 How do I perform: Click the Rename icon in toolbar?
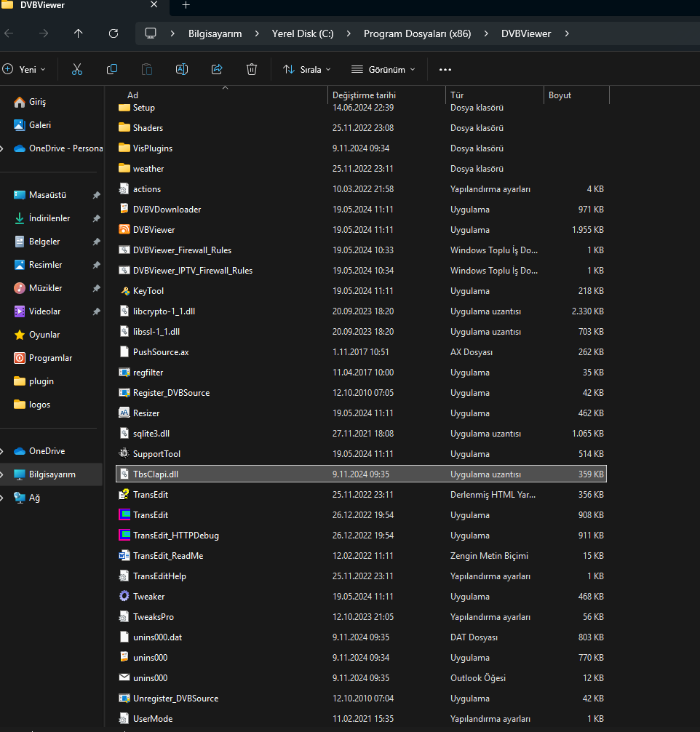[x=182, y=69]
